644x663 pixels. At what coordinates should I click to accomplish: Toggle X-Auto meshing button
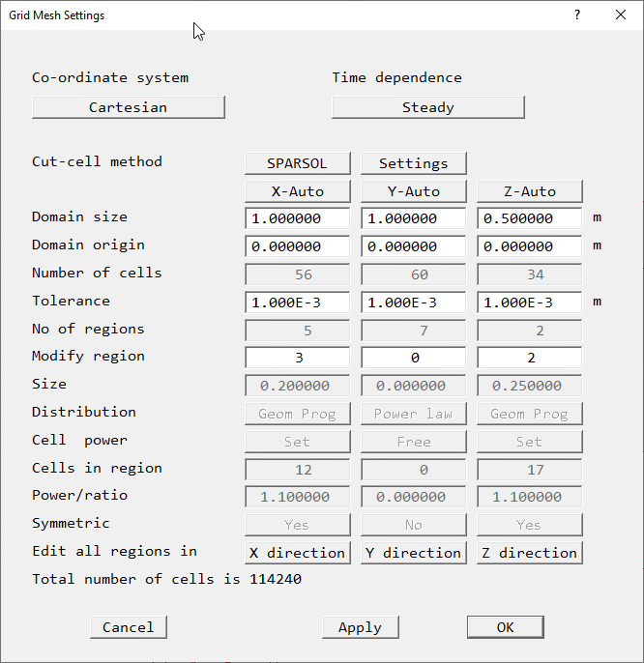(x=297, y=191)
